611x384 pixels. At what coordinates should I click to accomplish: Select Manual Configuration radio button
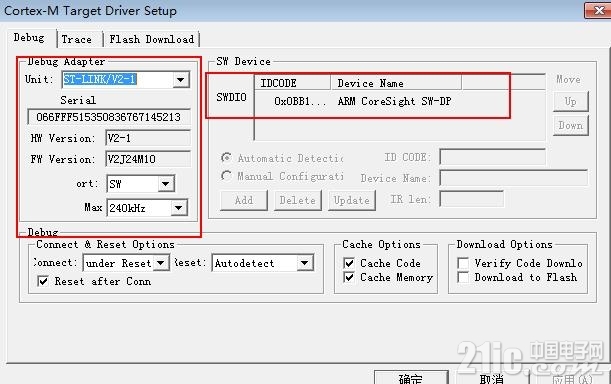pyautogui.click(x=226, y=176)
